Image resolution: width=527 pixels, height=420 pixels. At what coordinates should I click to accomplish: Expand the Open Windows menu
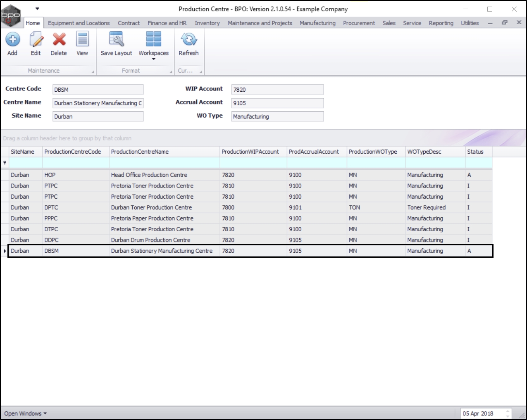pyautogui.click(x=25, y=413)
